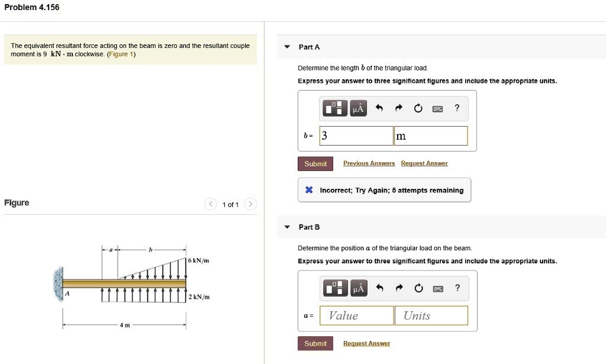Screen dimensions: 606x364
Task: Open keyboard shortcuts in Part B toolbar
Action: click(x=437, y=288)
